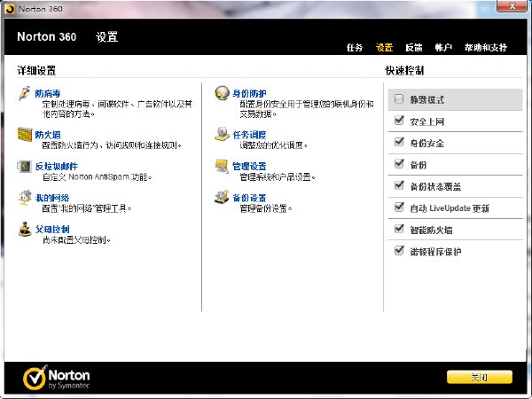Toggle the 备份状态覆盖 checkbox

pyautogui.click(x=399, y=185)
